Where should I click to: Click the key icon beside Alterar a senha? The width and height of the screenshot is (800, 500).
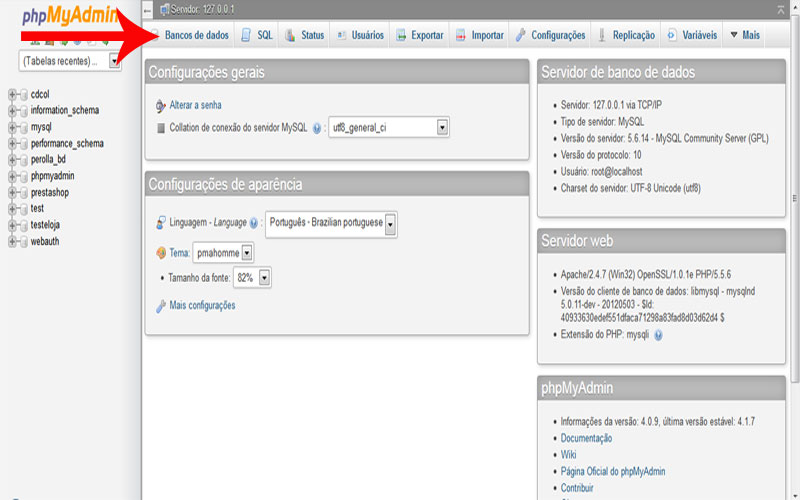click(x=160, y=106)
